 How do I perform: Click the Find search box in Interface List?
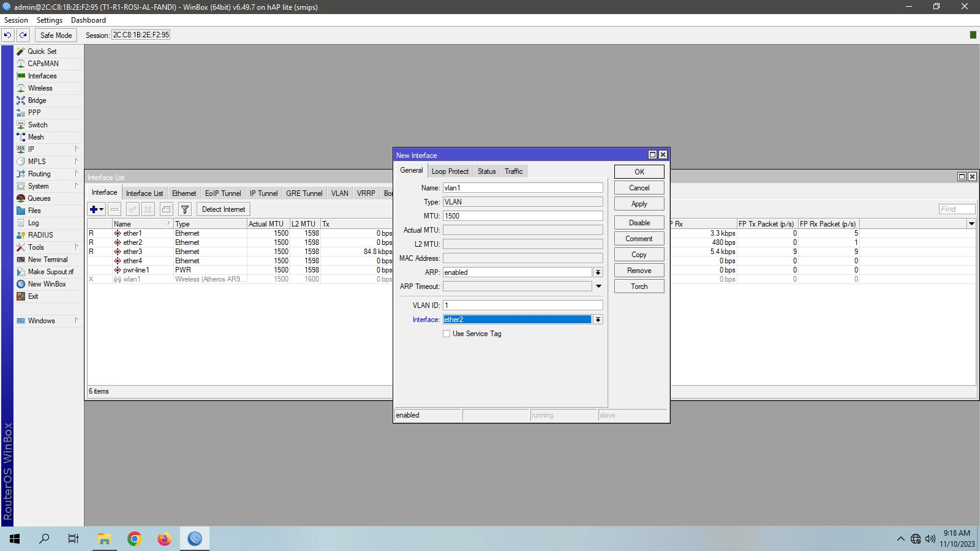pyautogui.click(x=957, y=209)
